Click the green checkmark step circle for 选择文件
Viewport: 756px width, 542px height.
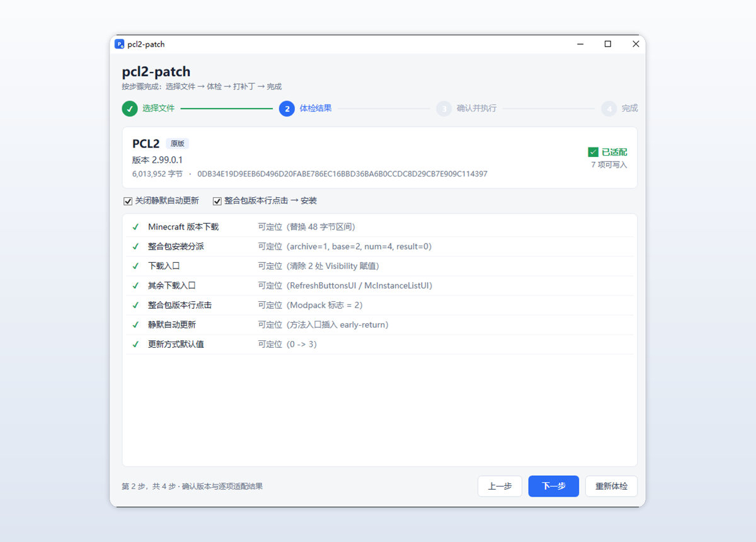130,108
